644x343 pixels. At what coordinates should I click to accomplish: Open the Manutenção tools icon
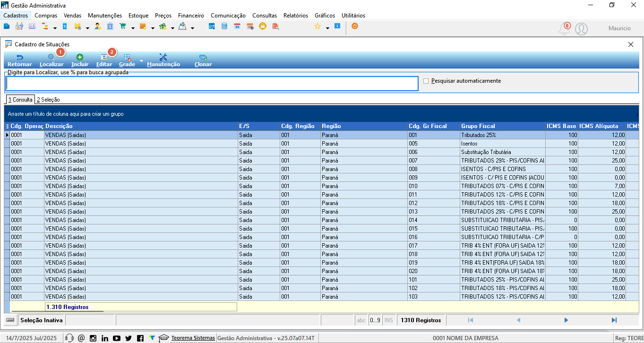pyautogui.click(x=163, y=57)
